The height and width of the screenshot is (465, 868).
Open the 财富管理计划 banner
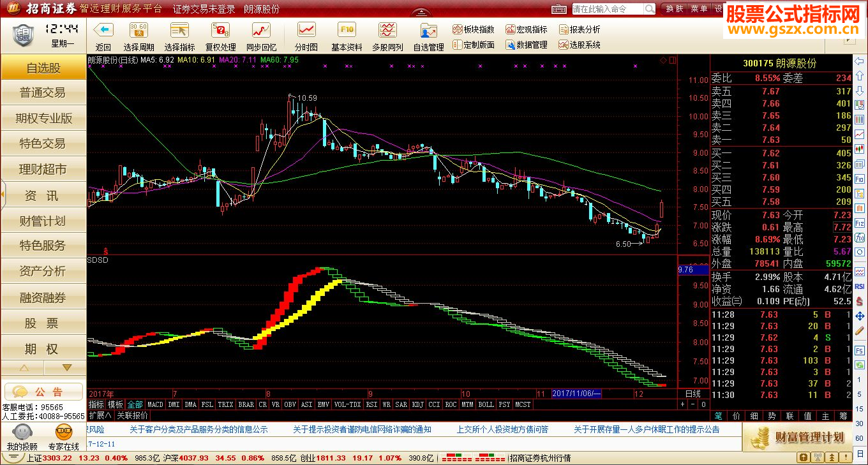[x=797, y=437]
